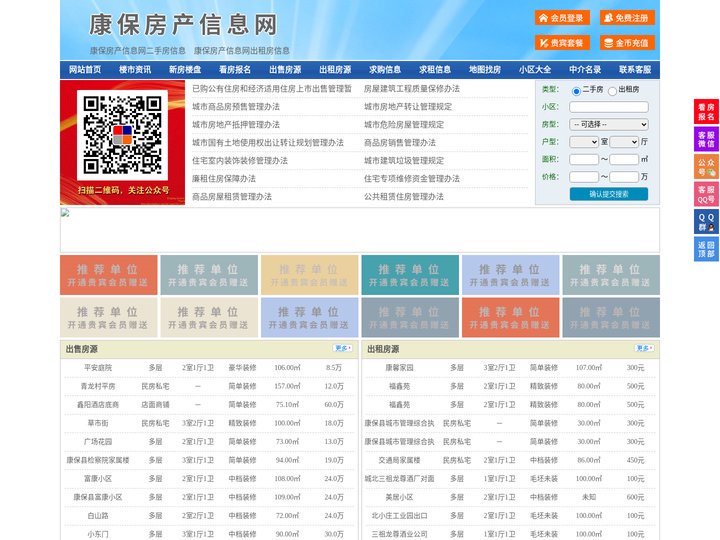Open the 金币充值 button

click(627, 43)
